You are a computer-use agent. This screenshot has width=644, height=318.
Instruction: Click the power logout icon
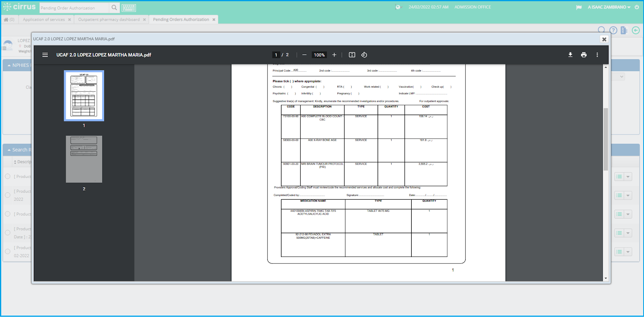coord(637,7)
